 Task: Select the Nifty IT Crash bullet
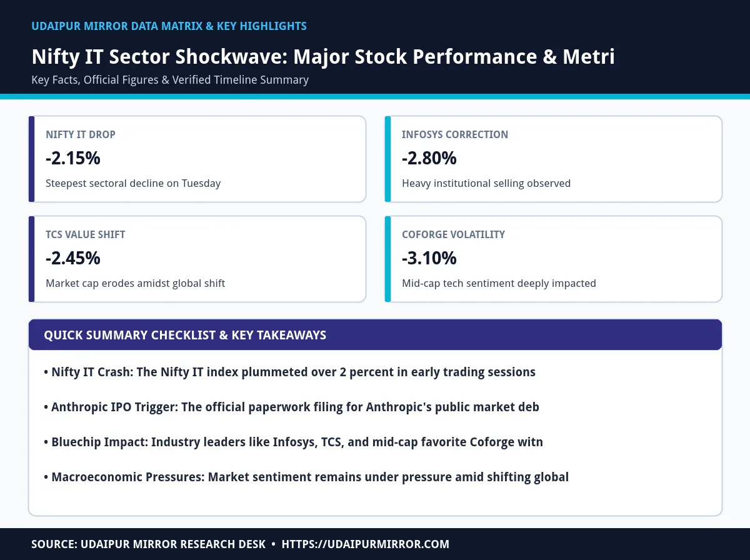[289, 372]
